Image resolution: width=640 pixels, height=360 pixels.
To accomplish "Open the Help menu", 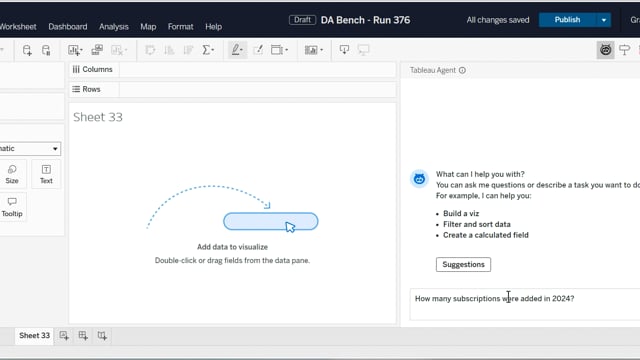I will (x=213, y=27).
